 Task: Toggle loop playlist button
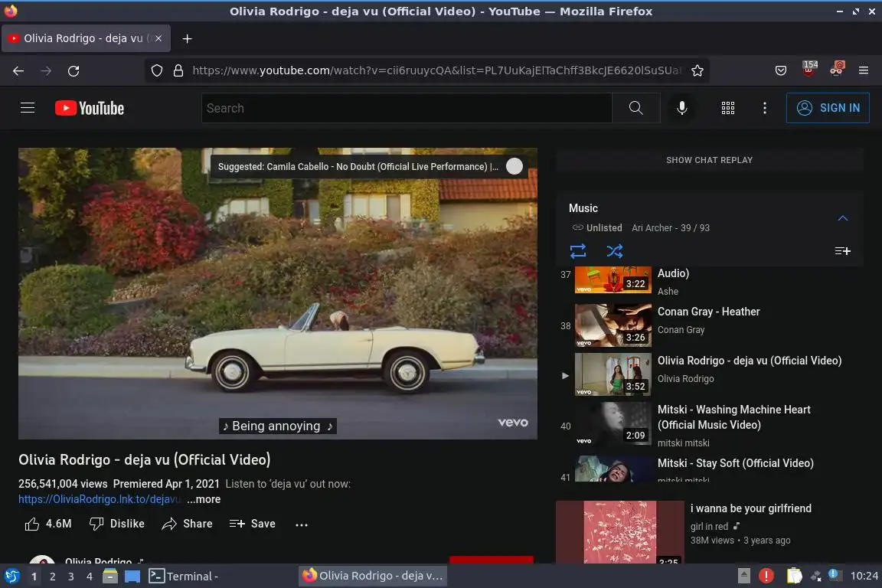click(x=578, y=251)
